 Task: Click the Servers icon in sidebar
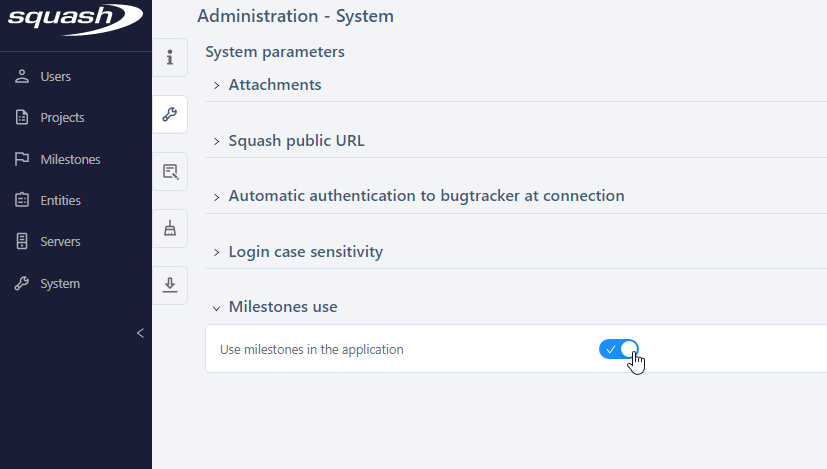coord(22,242)
